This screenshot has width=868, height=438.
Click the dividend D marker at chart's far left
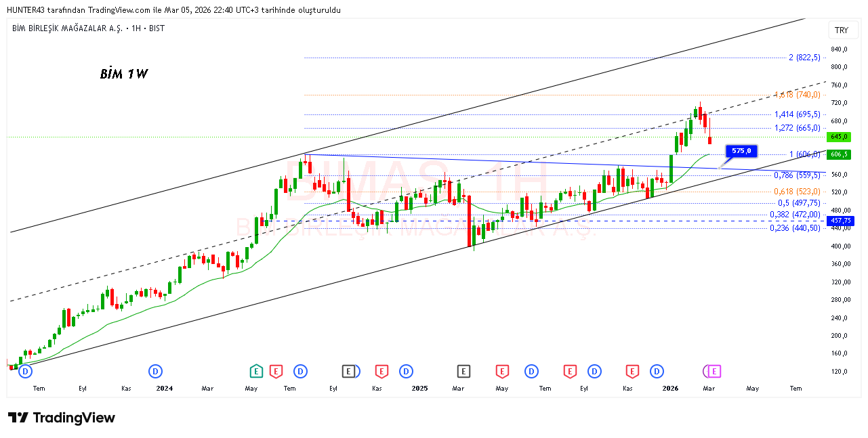click(x=26, y=371)
